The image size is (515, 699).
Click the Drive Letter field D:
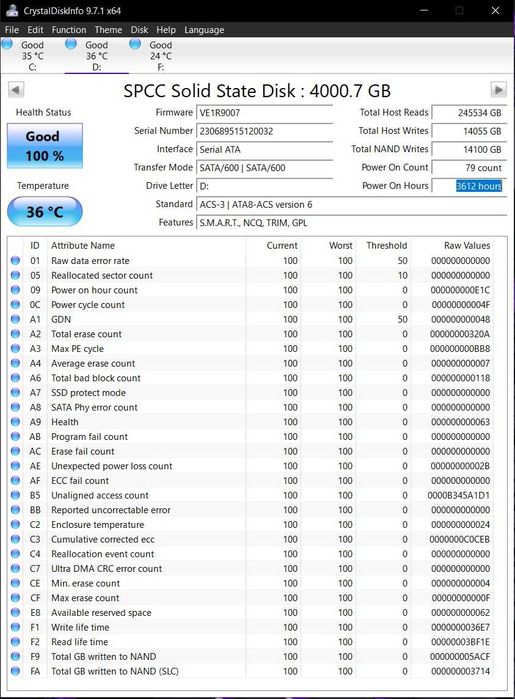point(264,186)
